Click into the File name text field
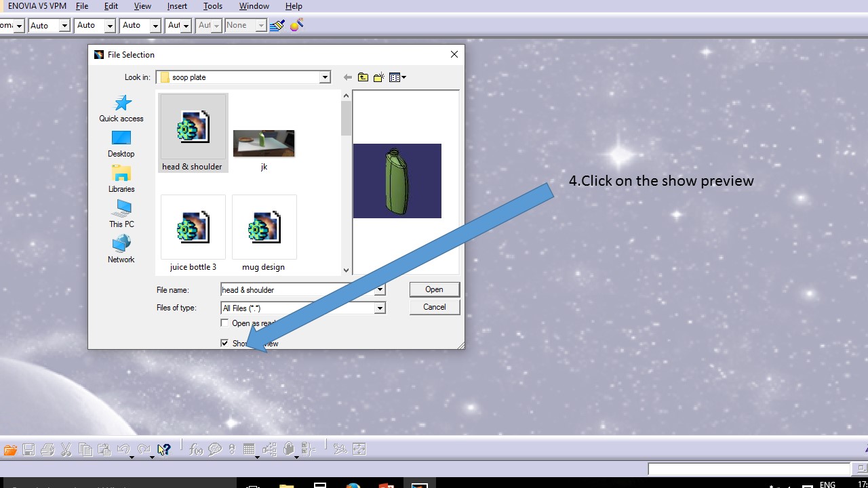This screenshot has height=488, width=868. click(298, 290)
